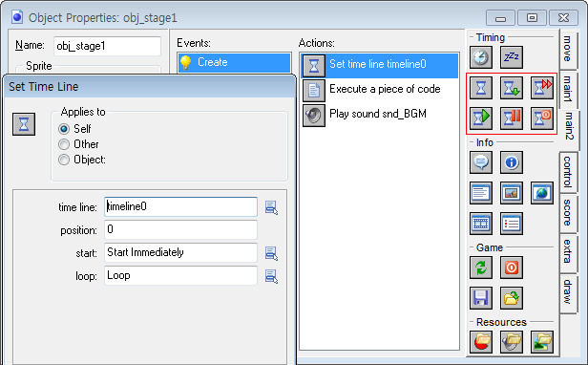Switch to the control actions tab

click(567, 172)
